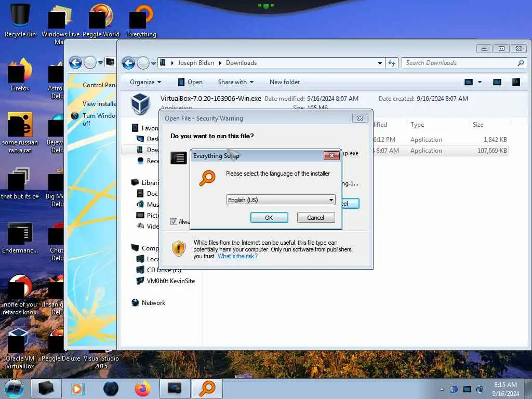
Task: Click the 'Change your view' icon
Action: (x=469, y=82)
